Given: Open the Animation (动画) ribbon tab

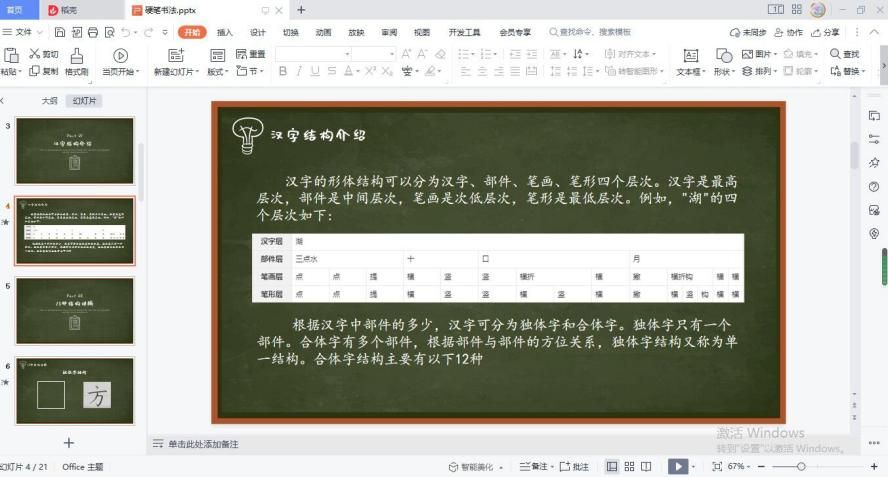Looking at the screenshot, I should 323,32.
